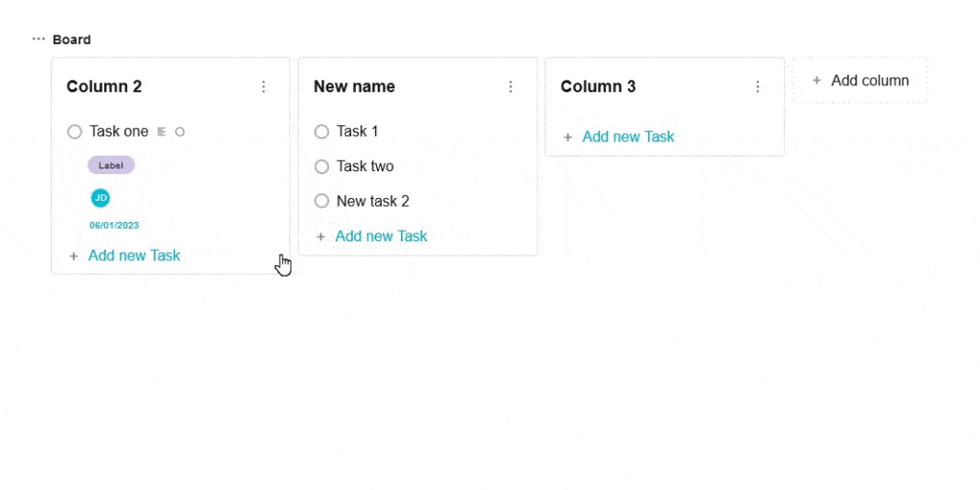980x490 pixels.
Task: Mark Task 1 as complete
Action: tap(322, 132)
